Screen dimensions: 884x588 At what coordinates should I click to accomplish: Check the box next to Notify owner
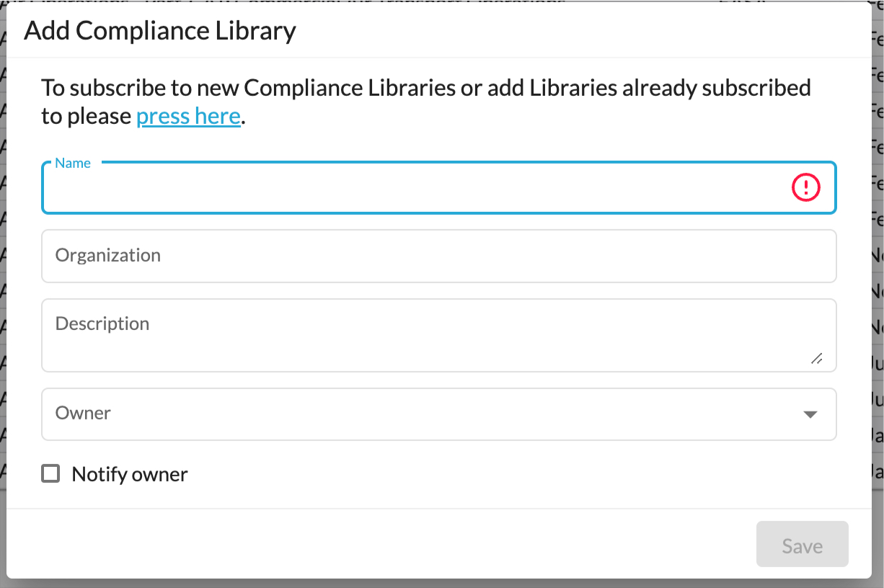[x=50, y=473]
